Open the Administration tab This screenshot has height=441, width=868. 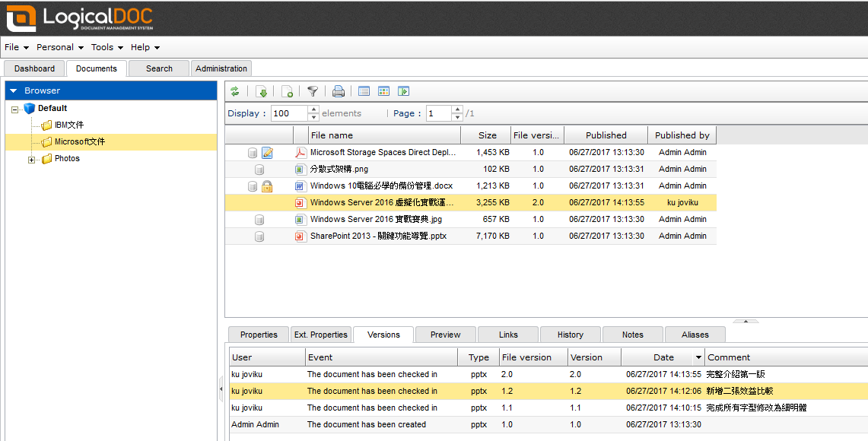(221, 68)
